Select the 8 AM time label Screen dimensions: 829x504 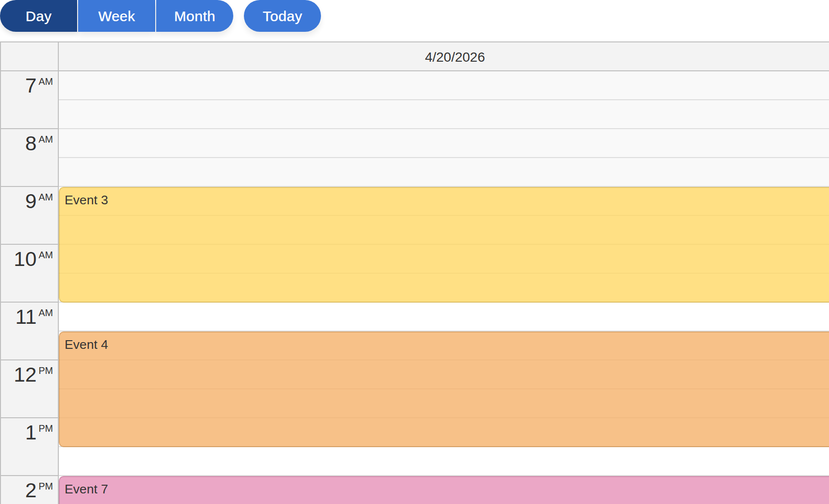[29, 158]
